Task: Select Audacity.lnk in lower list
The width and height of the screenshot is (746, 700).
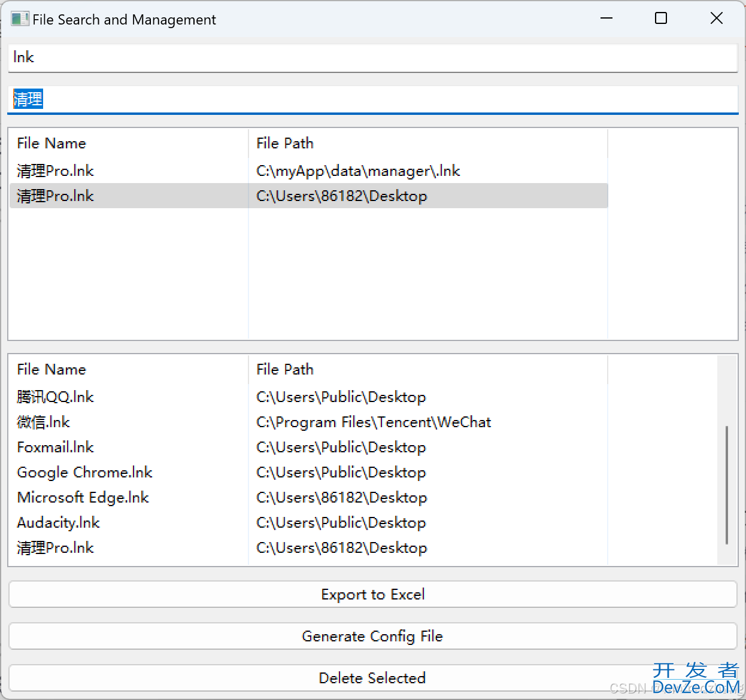Action: 58,523
